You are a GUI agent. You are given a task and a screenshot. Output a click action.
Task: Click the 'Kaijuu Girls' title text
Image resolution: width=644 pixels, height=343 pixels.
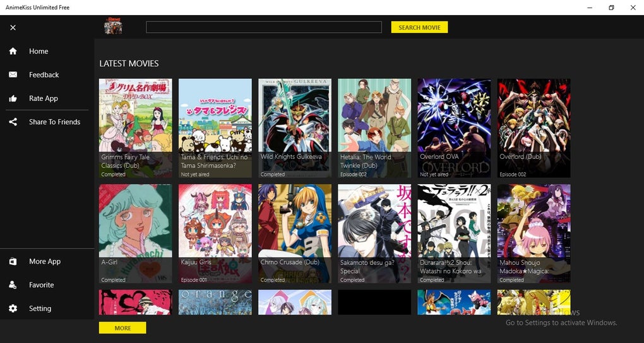[x=196, y=262]
